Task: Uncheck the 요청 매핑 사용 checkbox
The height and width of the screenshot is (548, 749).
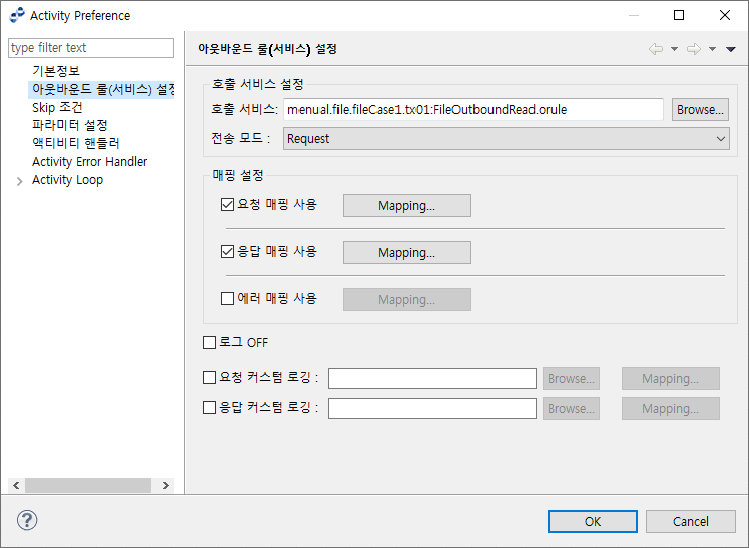Action: [227, 205]
